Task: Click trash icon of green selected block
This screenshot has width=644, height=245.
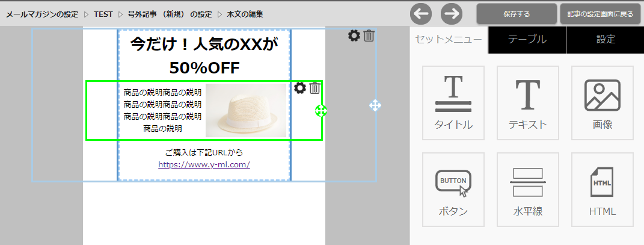Action: pos(314,88)
